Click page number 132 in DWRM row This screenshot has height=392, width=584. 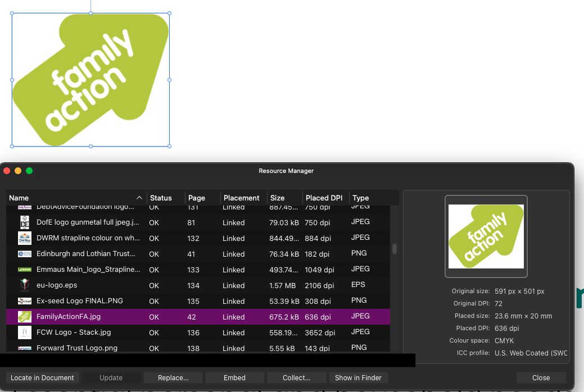coord(193,238)
